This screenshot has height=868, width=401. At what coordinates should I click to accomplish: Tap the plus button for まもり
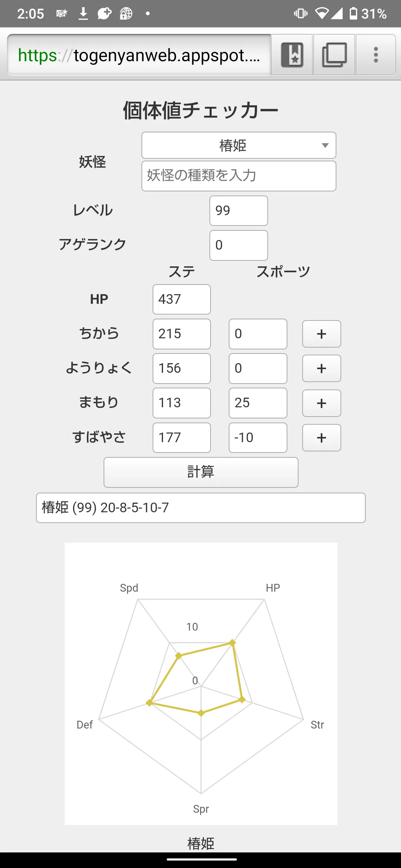point(322,403)
